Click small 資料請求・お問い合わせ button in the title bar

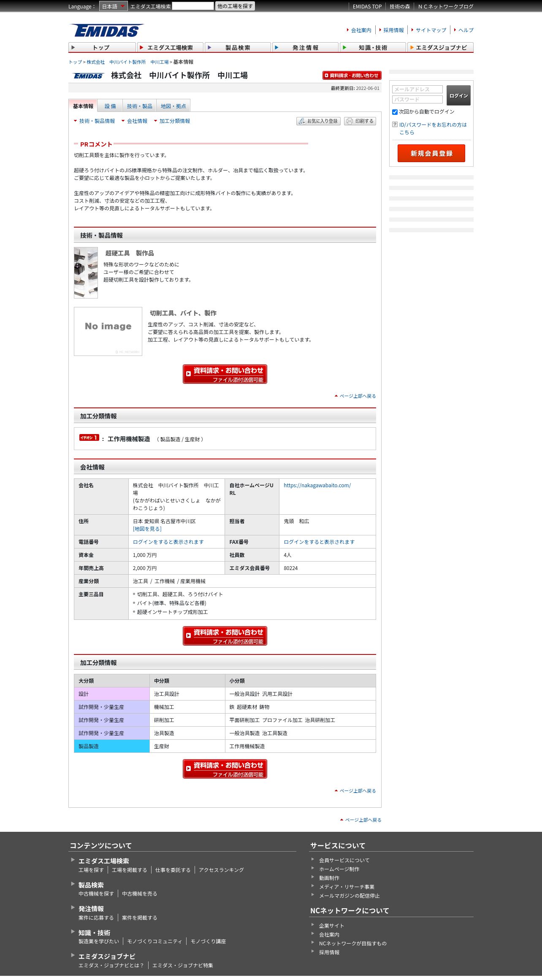(352, 76)
